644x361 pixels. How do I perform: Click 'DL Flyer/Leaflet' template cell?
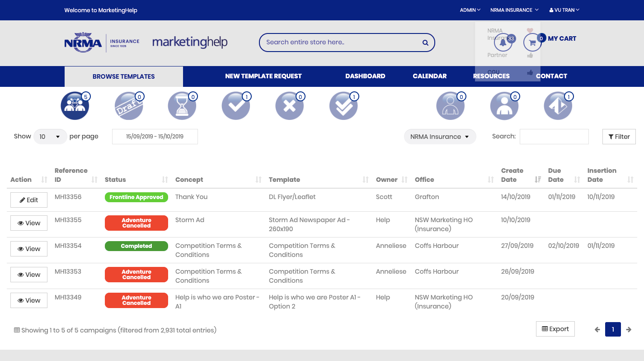click(x=292, y=197)
